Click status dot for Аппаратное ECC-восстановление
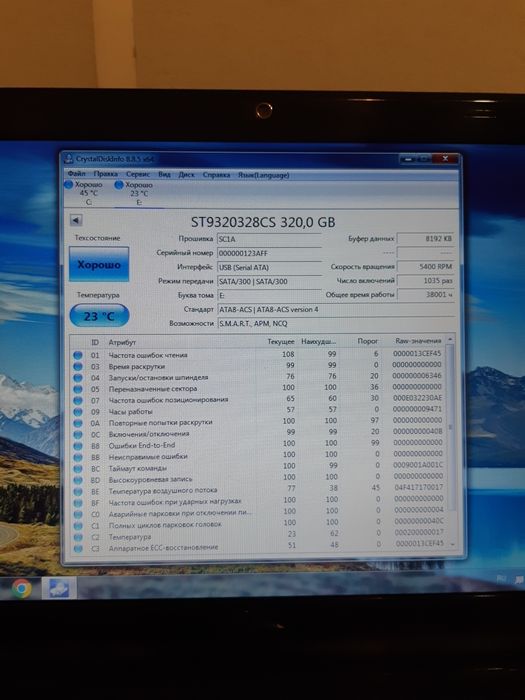 click(x=78, y=548)
